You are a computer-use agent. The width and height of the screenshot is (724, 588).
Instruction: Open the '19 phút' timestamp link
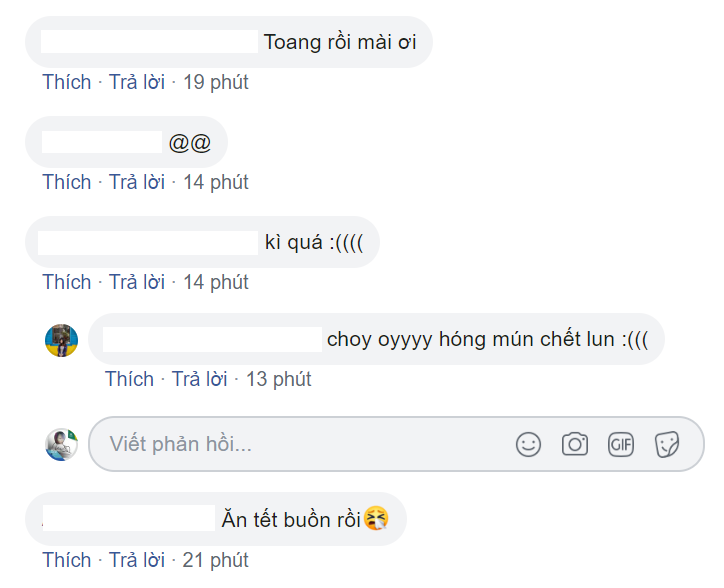(x=216, y=82)
